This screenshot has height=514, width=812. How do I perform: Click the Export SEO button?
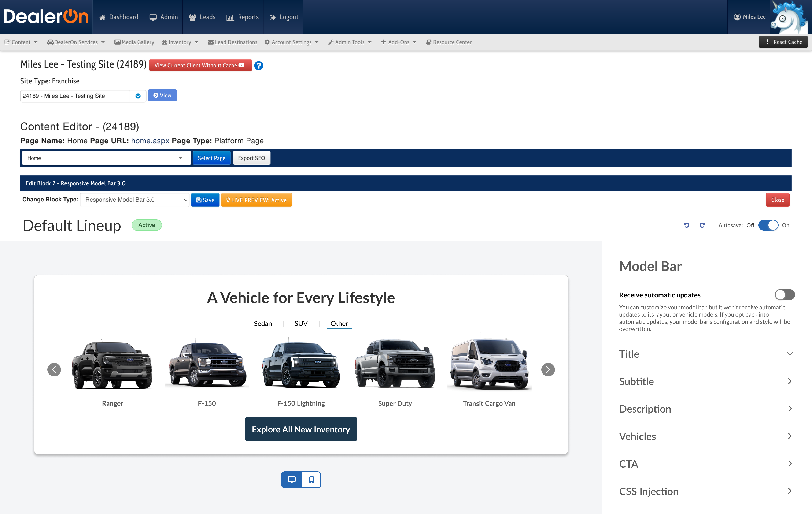point(252,158)
